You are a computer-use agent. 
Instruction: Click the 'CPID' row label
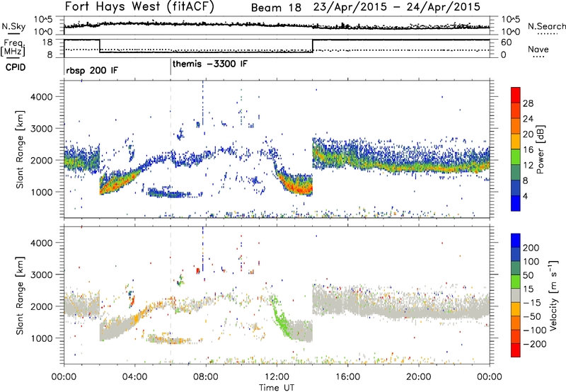[x=16, y=67]
